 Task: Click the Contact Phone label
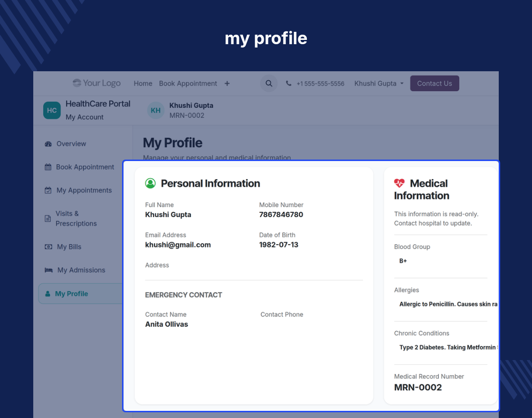coord(282,314)
